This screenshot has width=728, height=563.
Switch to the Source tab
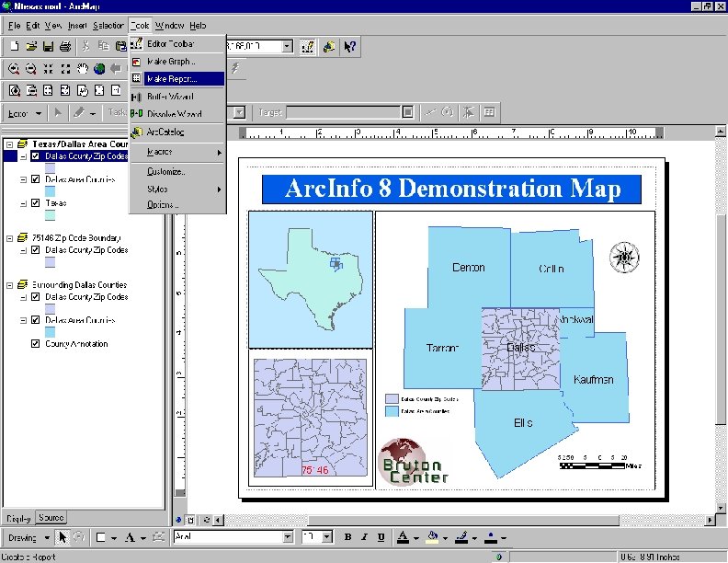click(x=51, y=518)
